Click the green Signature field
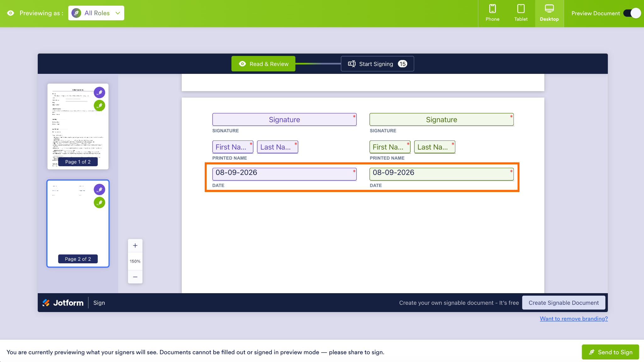 tap(441, 119)
